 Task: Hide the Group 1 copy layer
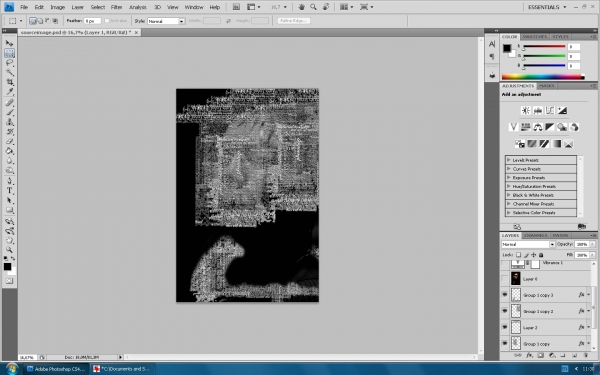click(x=505, y=344)
